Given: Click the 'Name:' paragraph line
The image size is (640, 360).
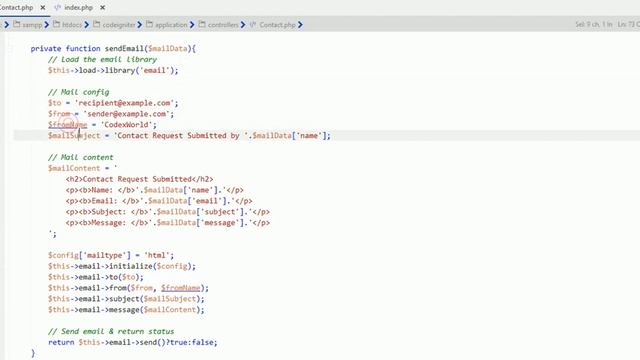Looking at the screenshot, I should coord(154,190).
